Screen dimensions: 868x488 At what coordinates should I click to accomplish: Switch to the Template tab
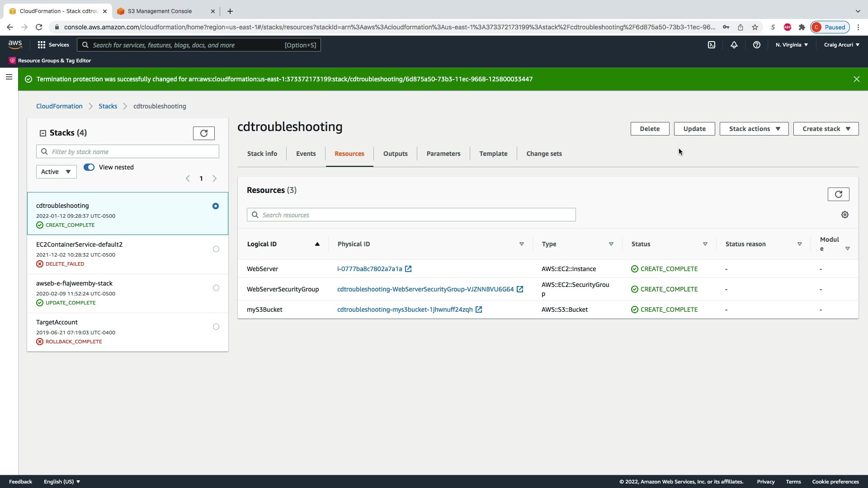493,154
